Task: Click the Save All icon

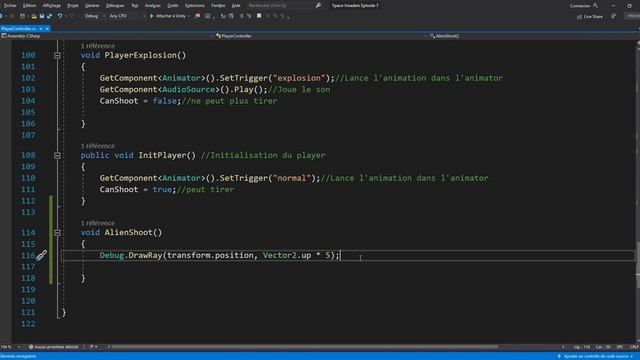Action: 49,16
